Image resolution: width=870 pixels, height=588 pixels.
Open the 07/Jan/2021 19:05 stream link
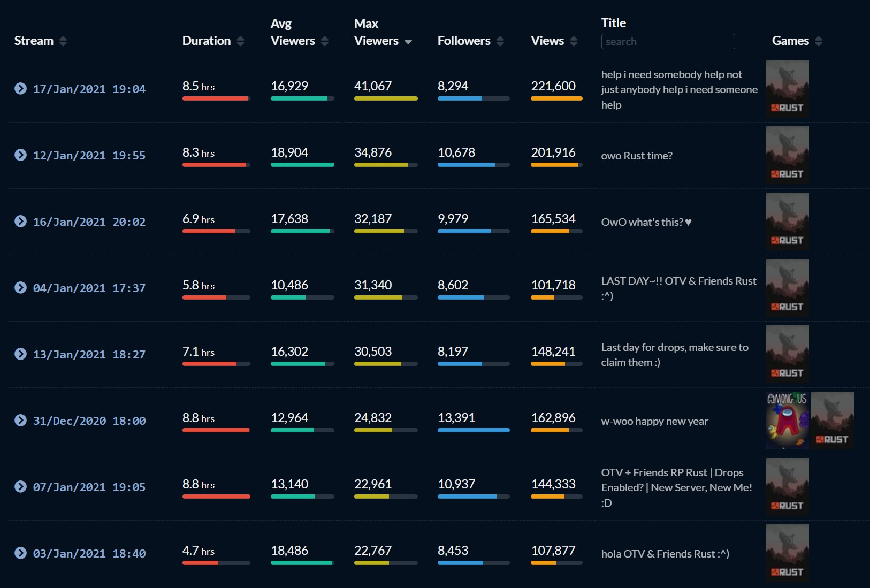coord(89,487)
